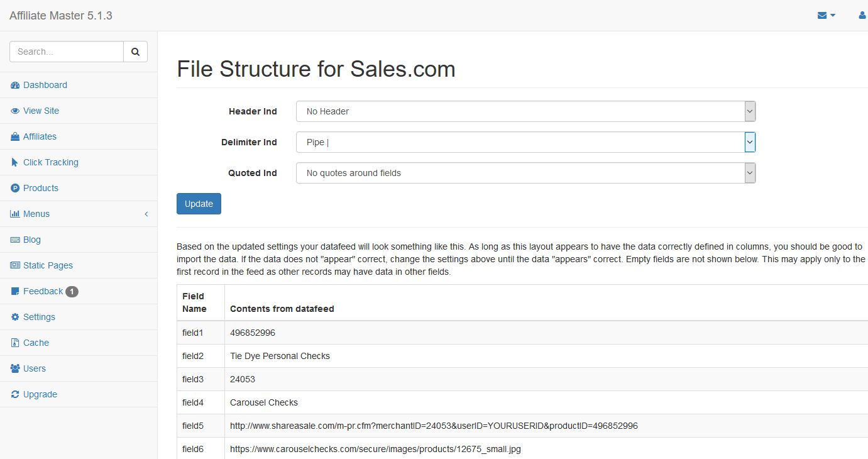Click the Click Tracking pointer icon
Viewport: 868px width, 459px height.
(15, 162)
